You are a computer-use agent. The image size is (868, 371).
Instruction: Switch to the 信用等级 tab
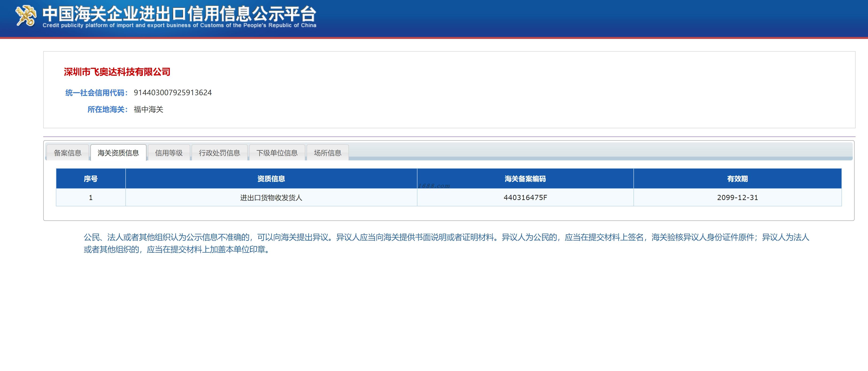pyautogui.click(x=169, y=153)
